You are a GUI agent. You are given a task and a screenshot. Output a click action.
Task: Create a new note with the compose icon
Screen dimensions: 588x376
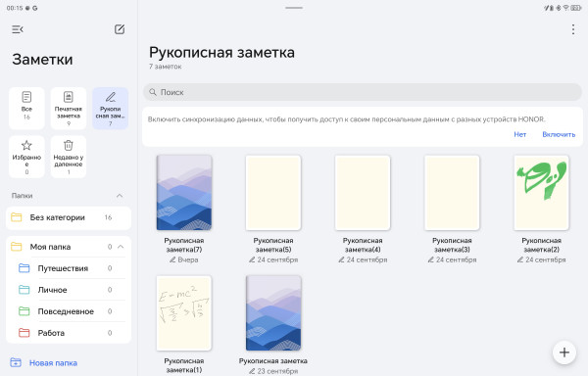pos(120,29)
